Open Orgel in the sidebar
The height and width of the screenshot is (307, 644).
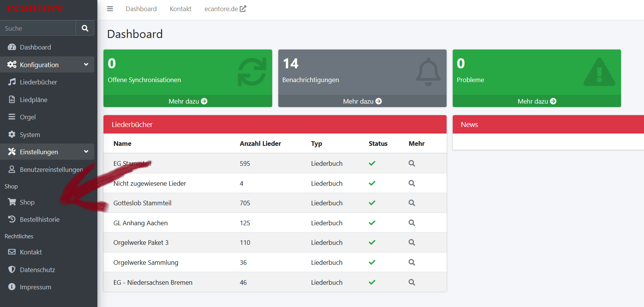pos(47,117)
